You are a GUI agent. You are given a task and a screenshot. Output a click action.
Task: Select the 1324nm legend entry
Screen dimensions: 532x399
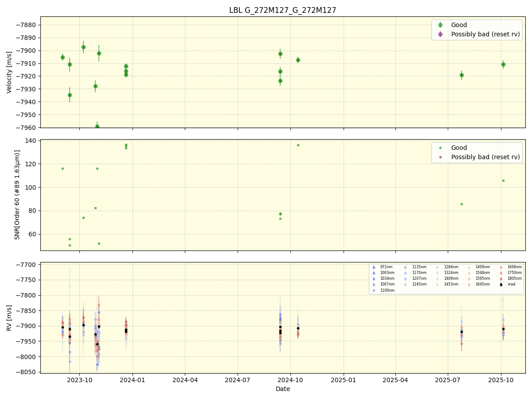(x=451, y=273)
